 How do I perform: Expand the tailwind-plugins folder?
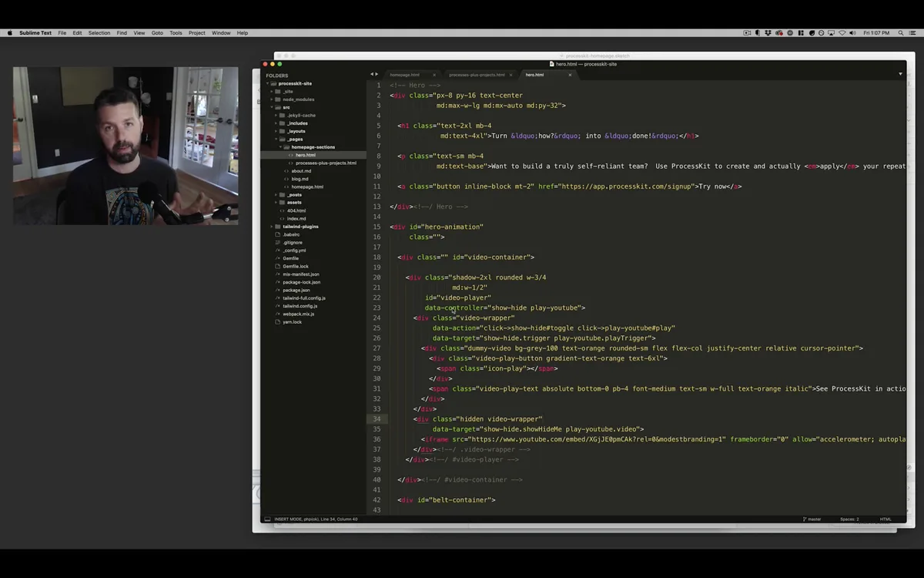point(271,227)
